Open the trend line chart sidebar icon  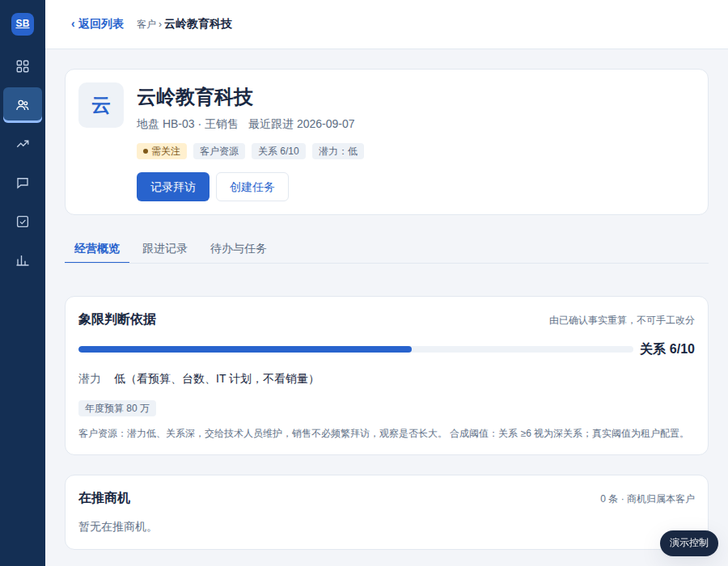(23, 144)
